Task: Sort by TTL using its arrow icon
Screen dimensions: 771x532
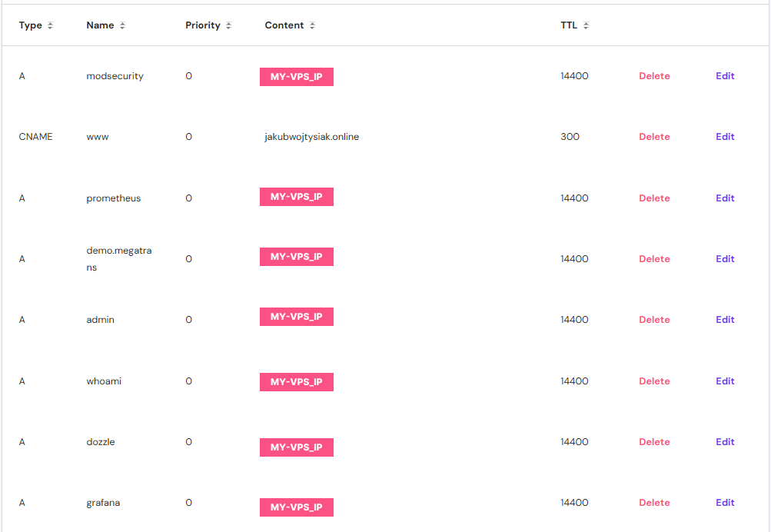Action: click(586, 26)
